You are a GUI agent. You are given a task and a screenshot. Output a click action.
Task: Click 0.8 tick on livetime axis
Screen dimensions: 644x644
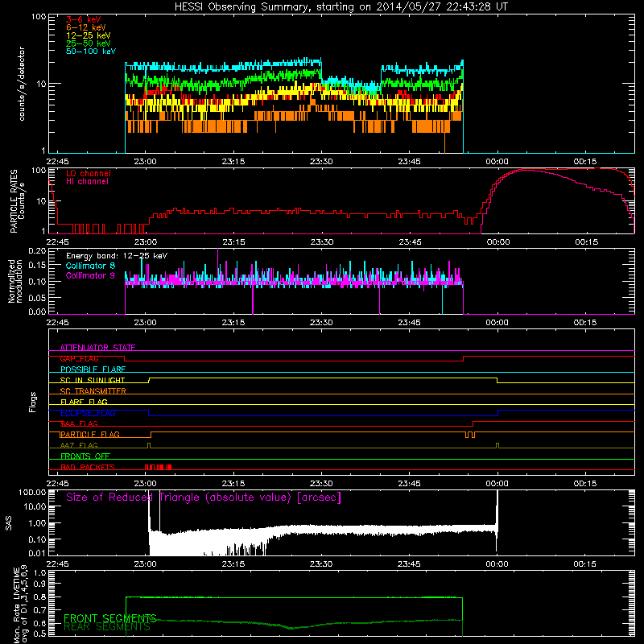point(39,597)
